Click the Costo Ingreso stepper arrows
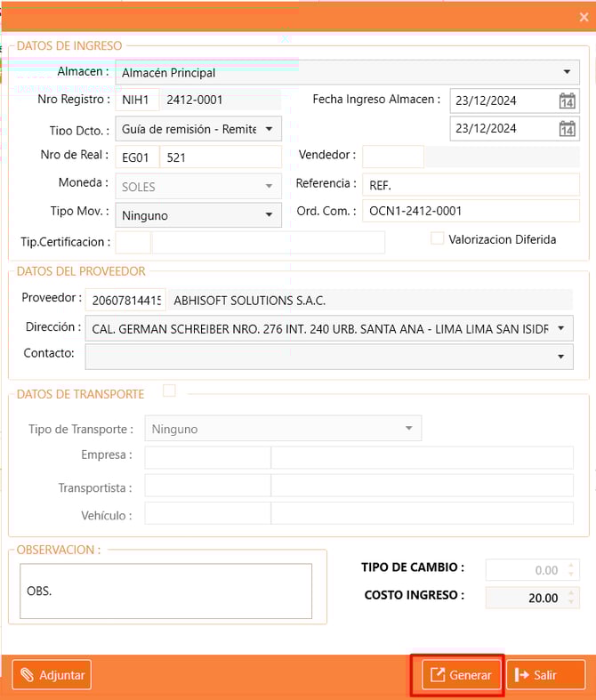The image size is (596, 700). point(571,598)
